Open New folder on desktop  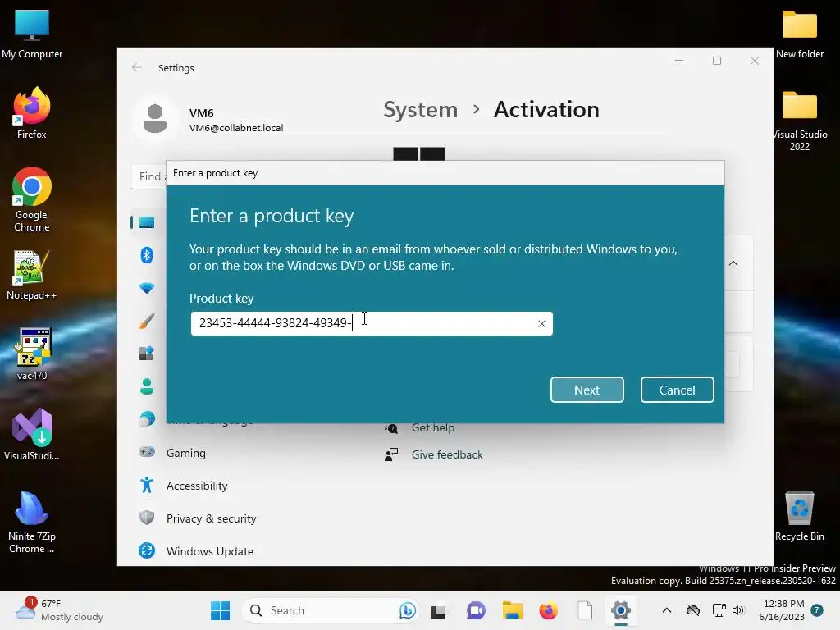tap(799, 33)
